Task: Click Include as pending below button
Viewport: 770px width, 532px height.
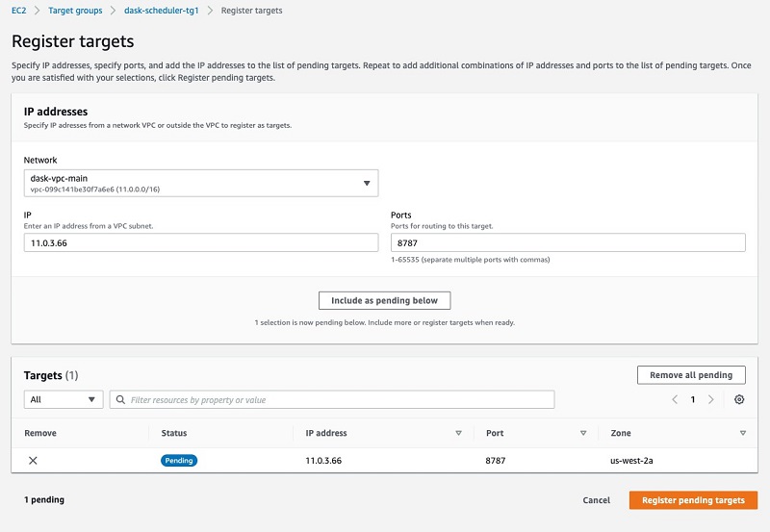Action: [x=384, y=300]
